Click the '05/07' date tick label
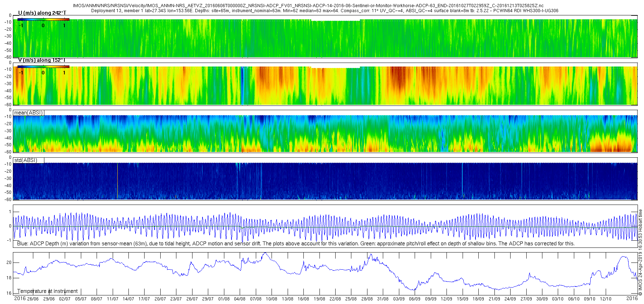The height and width of the screenshot is (304, 644). pos(80,299)
